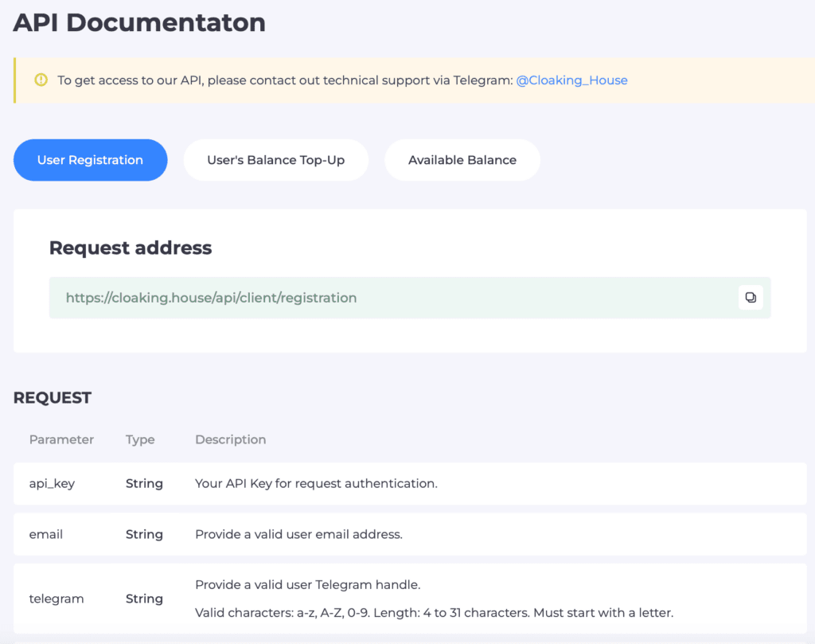Click the copy icon beside the request address
The width and height of the screenshot is (815, 644).
pyautogui.click(x=750, y=297)
